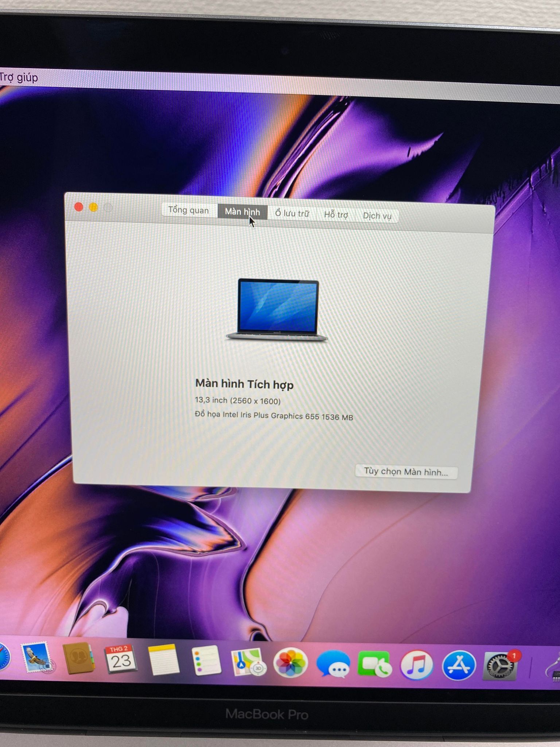Open Messages from the Dock
560x747 pixels.
click(x=333, y=664)
